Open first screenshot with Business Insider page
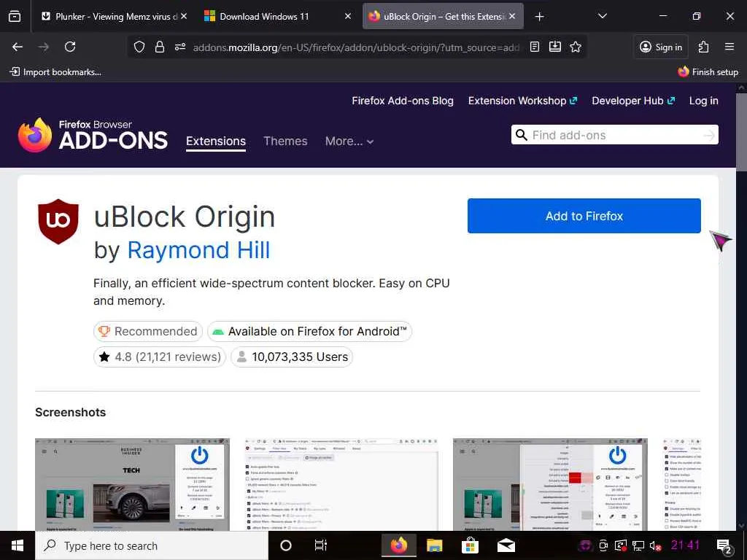Screen dimensions: 747x560 click(x=133, y=484)
